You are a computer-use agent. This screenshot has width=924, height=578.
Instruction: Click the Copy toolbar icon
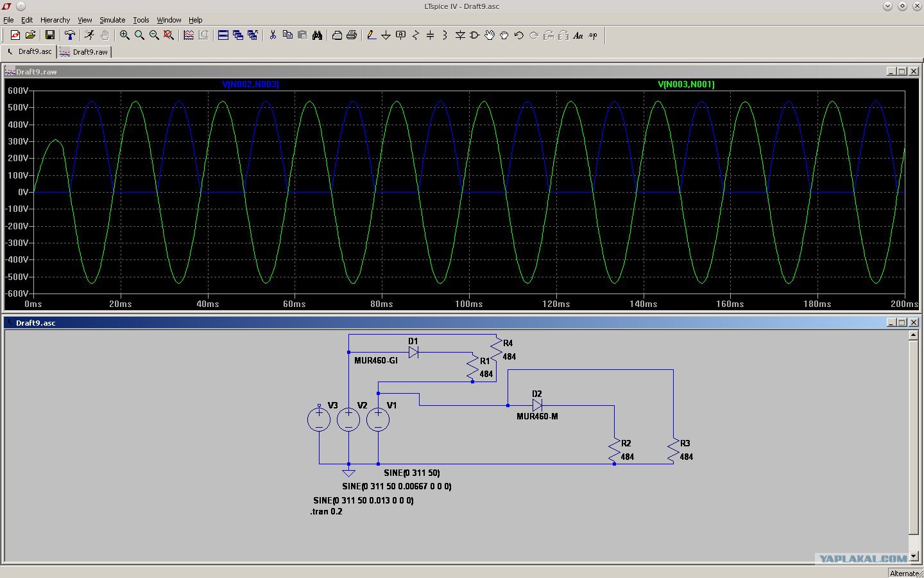click(x=287, y=35)
